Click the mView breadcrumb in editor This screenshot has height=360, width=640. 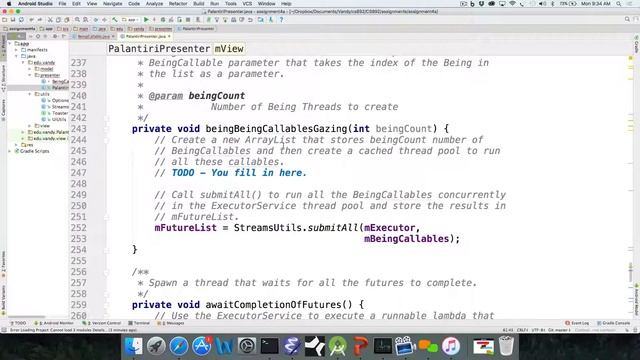(229, 49)
